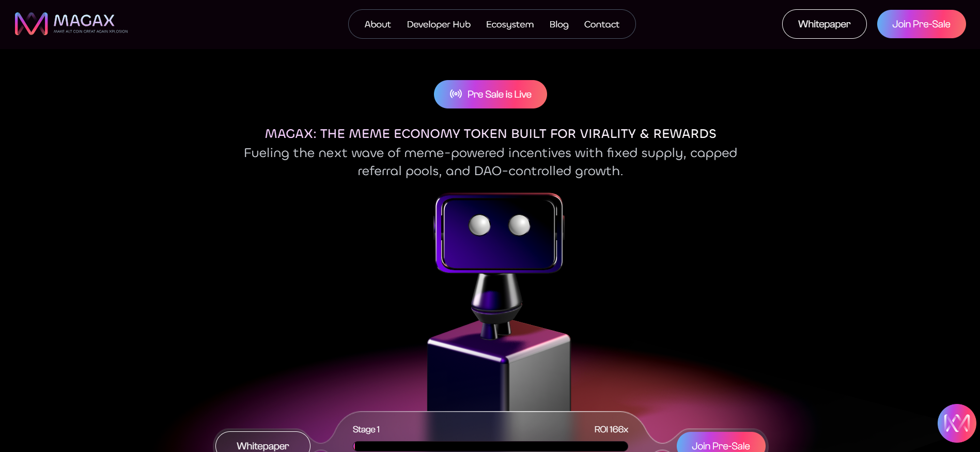Go to the Developer Hub page

(439, 24)
